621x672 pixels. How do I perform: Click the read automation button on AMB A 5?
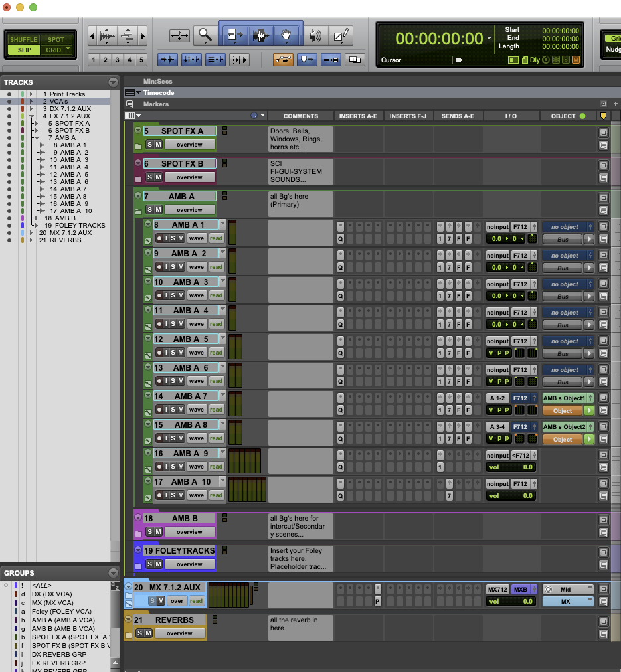coord(215,352)
